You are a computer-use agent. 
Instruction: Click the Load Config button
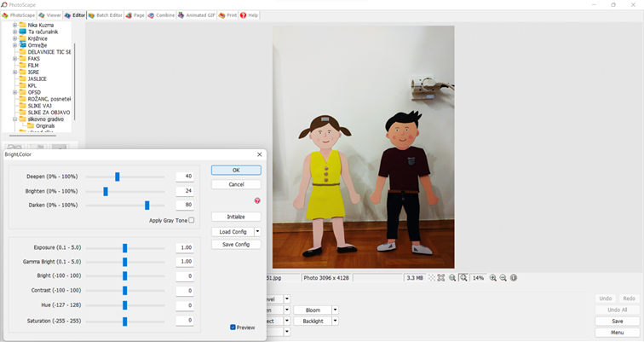tap(233, 231)
